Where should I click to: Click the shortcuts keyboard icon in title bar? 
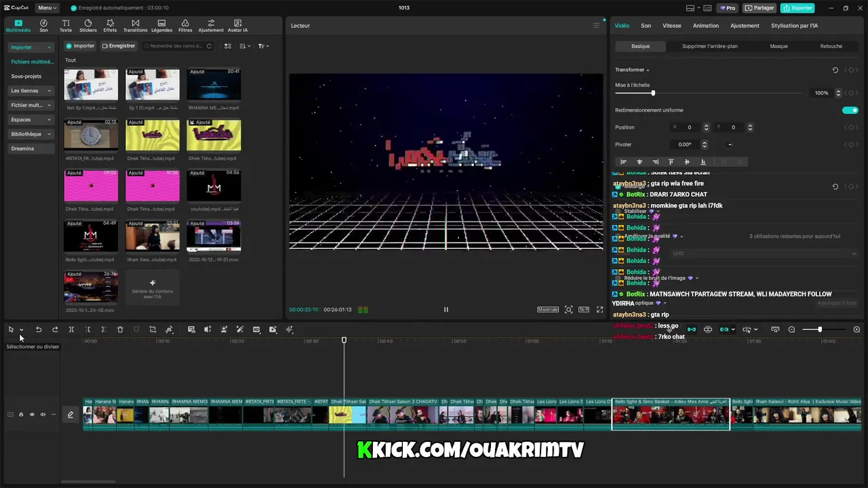[709, 8]
